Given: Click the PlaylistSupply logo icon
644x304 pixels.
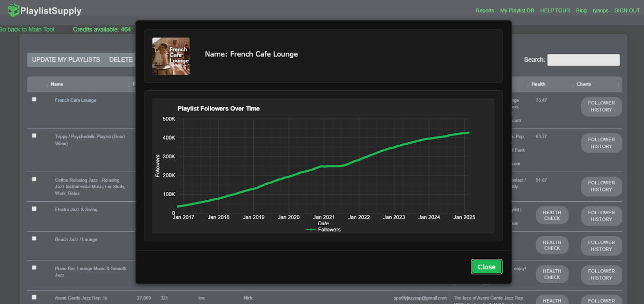Looking at the screenshot, I should coord(14,10).
